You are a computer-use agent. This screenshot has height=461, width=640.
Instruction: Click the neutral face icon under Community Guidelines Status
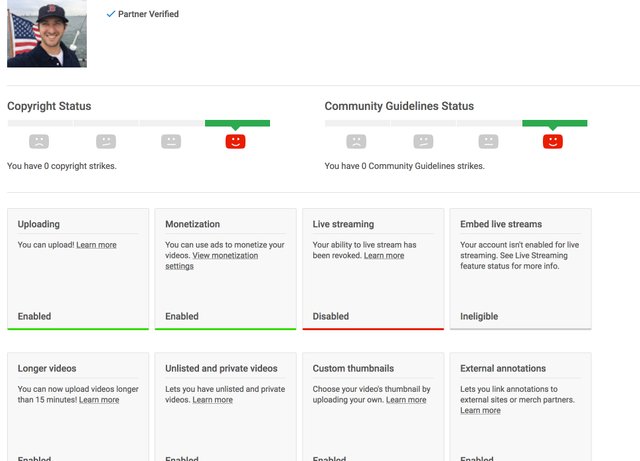tap(488, 141)
